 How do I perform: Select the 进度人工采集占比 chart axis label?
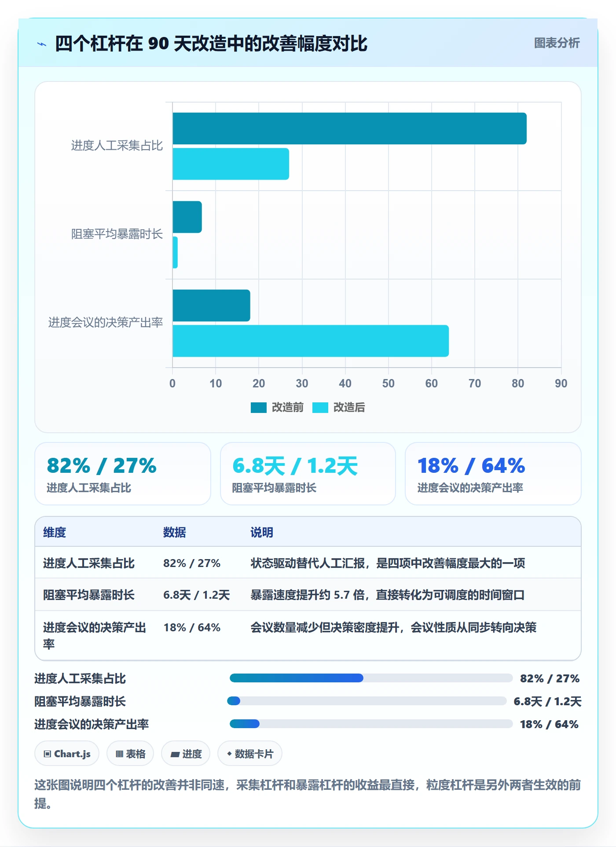pyautogui.click(x=117, y=146)
